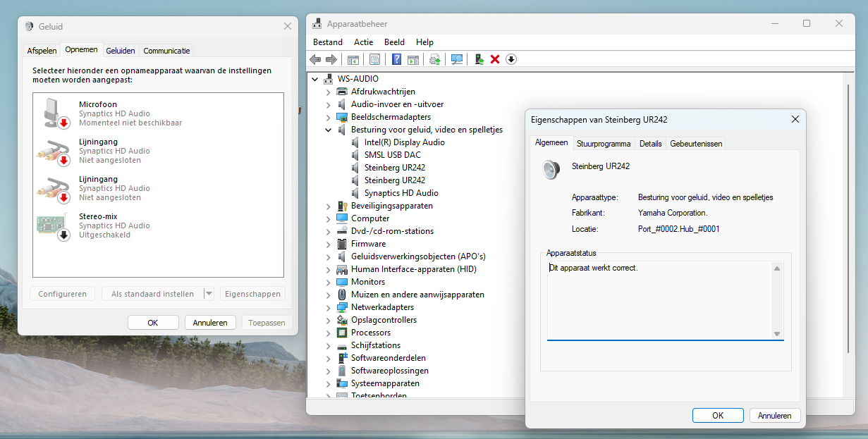Expand the Dvd-/cd-rom-stations category
Image resolution: width=868 pixels, height=439 pixels.
pos(329,231)
